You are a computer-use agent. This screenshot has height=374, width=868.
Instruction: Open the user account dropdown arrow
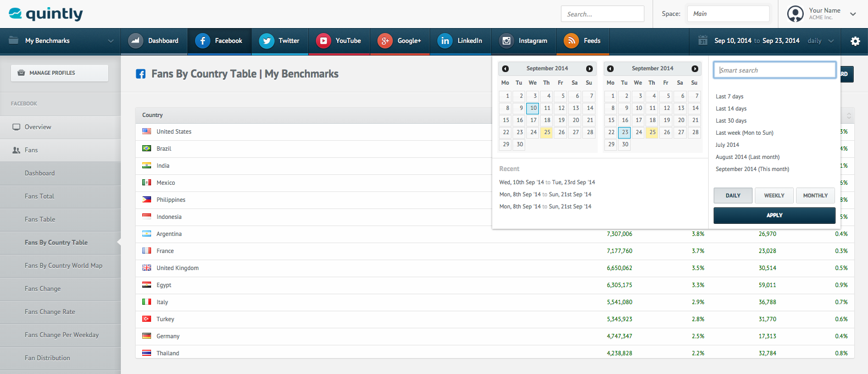[x=853, y=14]
